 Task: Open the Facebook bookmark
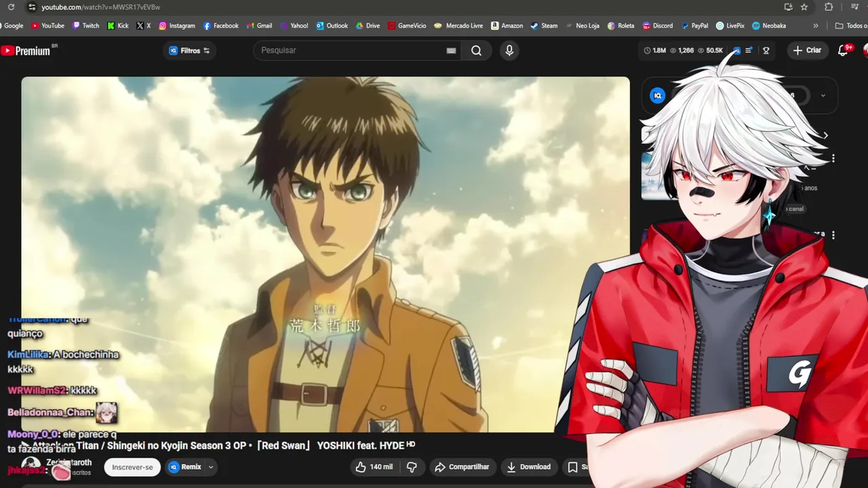220,26
